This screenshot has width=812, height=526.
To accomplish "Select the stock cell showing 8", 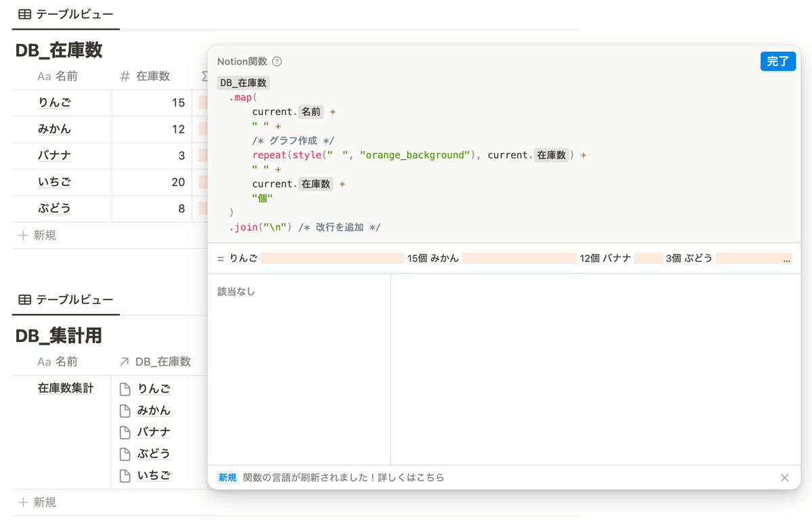I will (152, 209).
